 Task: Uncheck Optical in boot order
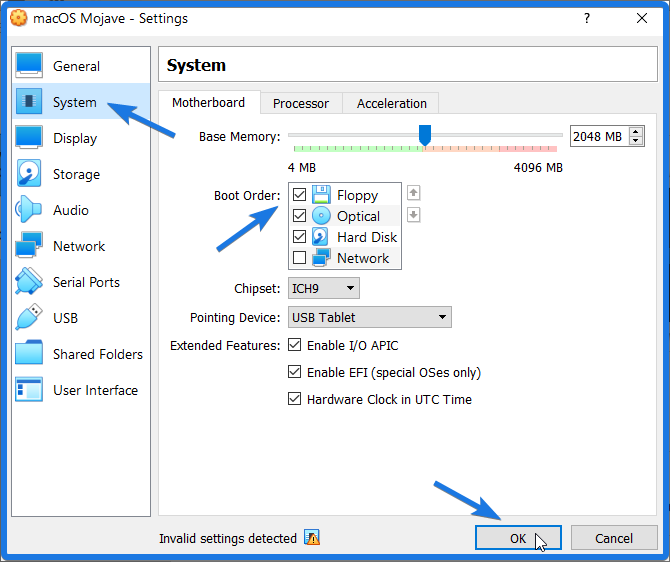tap(299, 215)
